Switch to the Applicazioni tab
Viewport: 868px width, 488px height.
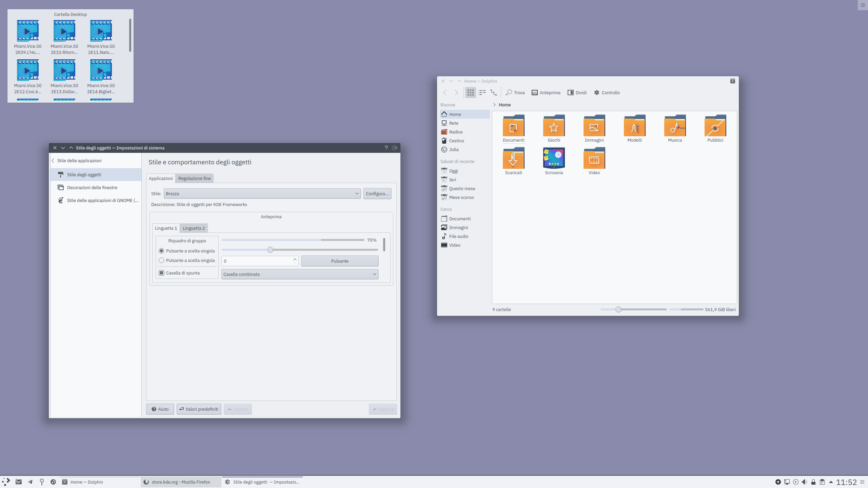[161, 178]
